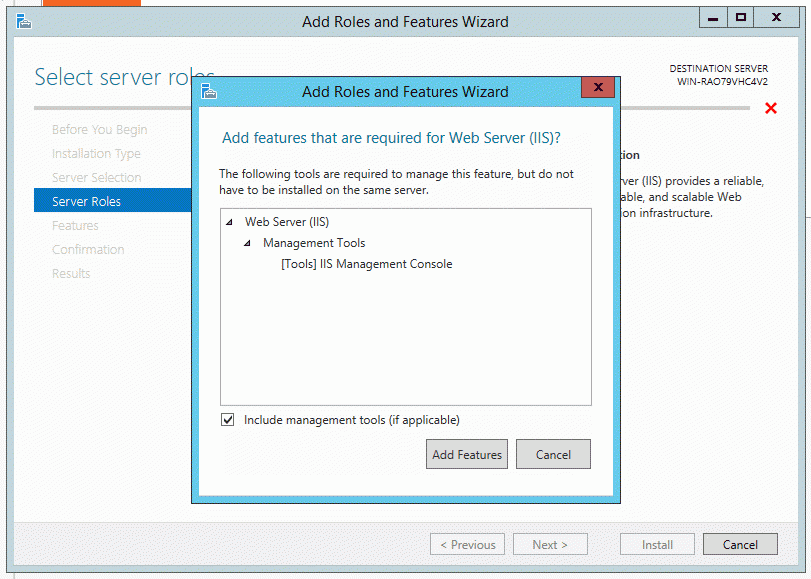Viewport: 811px width, 579px height.
Task: Select the Server Roles step
Action: pyautogui.click(x=113, y=201)
